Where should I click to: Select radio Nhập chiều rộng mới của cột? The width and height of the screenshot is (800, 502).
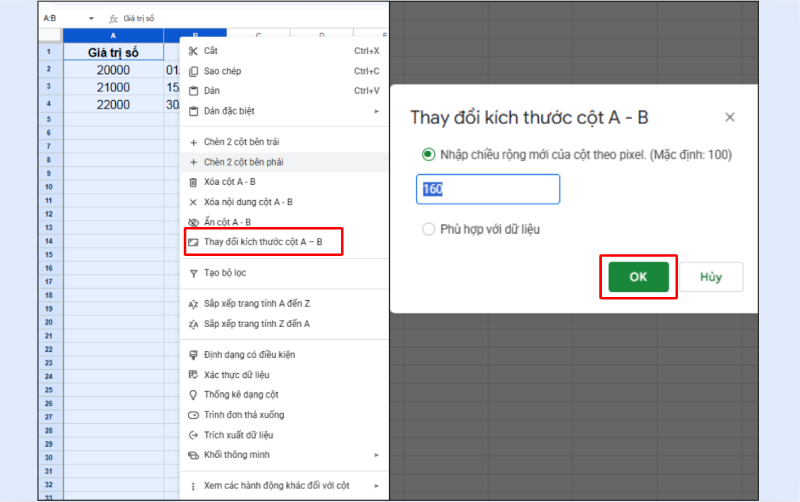pyautogui.click(x=429, y=155)
